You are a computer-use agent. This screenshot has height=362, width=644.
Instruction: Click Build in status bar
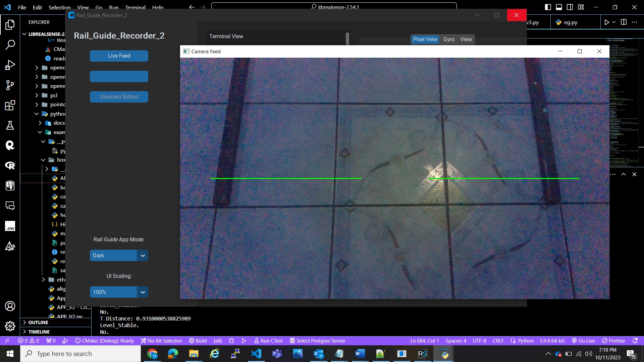198,341
